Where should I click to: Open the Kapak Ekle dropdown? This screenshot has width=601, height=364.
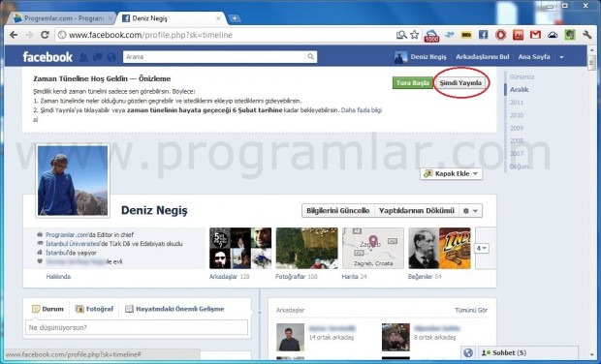(451, 173)
